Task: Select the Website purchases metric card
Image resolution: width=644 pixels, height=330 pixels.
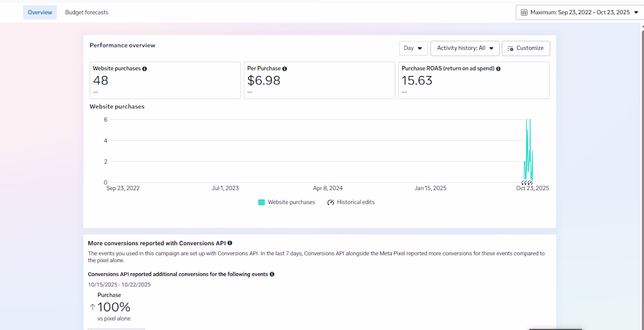Action: click(x=165, y=80)
